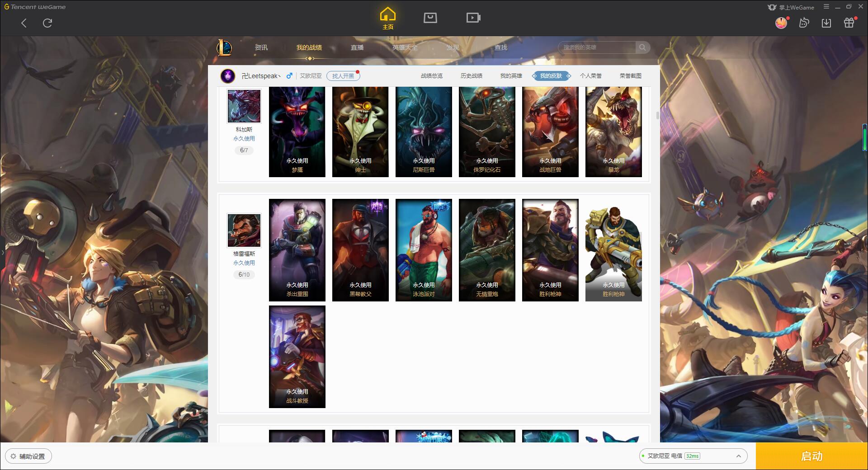Click the 尼斯巨兽 skin thumbnail

424,132
